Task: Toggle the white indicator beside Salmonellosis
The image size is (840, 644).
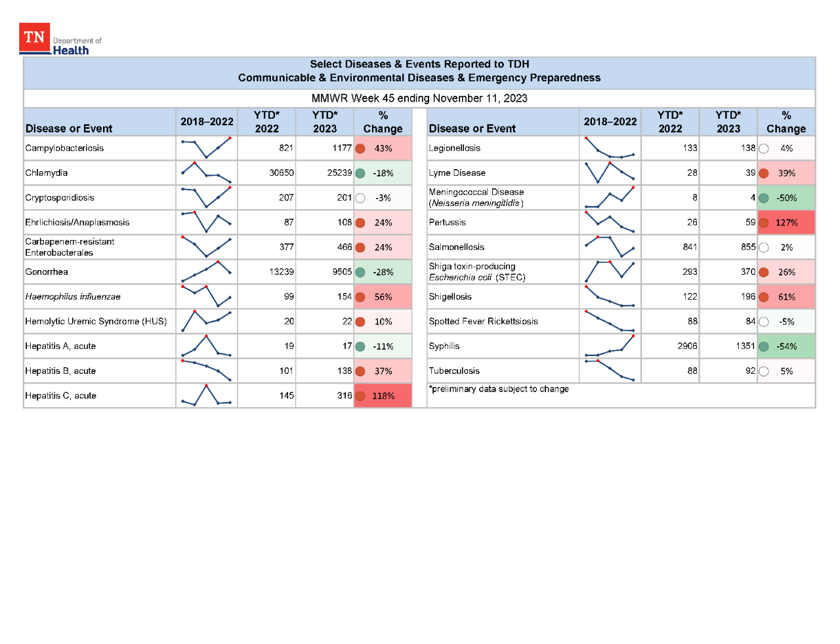Action: click(x=763, y=247)
